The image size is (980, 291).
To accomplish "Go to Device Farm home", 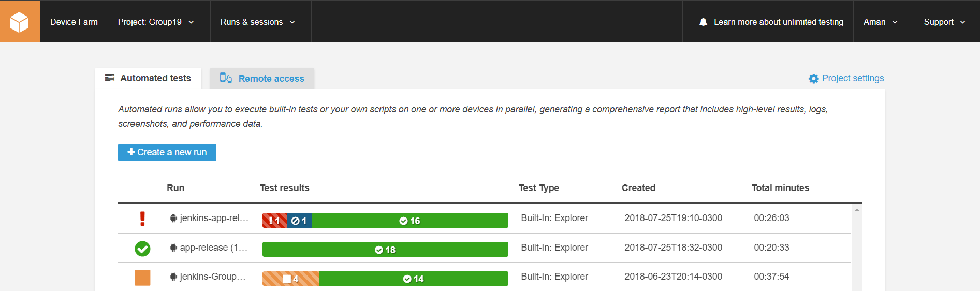I will tap(74, 22).
